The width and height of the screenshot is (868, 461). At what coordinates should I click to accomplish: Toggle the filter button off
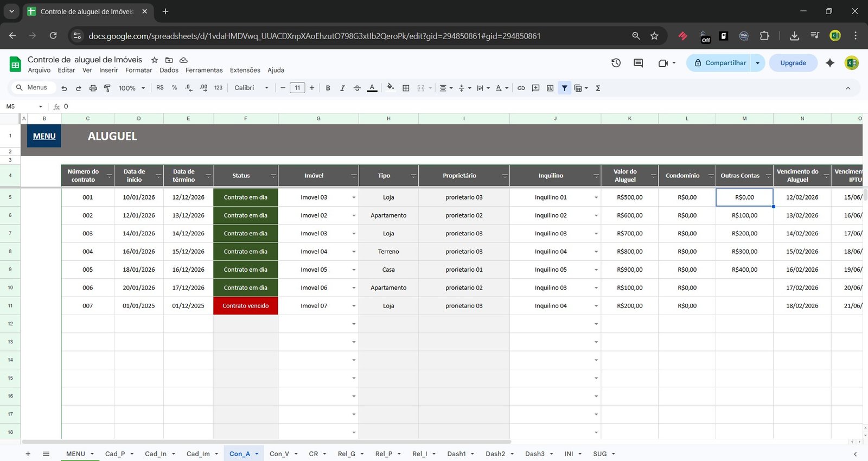pyautogui.click(x=565, y=88)
